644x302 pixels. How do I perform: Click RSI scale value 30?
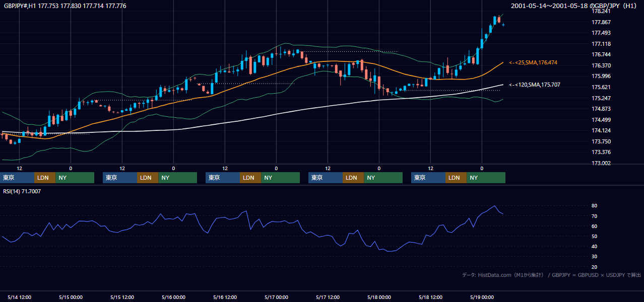pyautogui.click(x=595, y=257)
